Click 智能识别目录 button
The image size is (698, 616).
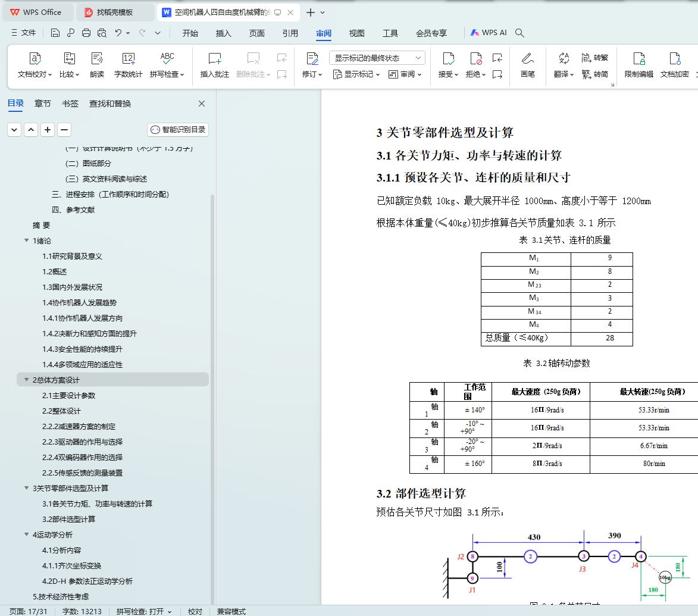click(178, 130)
